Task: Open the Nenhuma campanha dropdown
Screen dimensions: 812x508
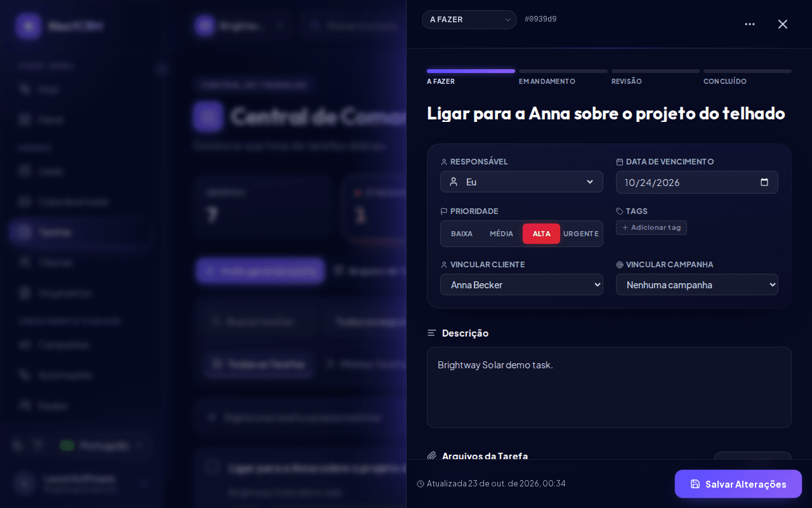Action: 697,284
